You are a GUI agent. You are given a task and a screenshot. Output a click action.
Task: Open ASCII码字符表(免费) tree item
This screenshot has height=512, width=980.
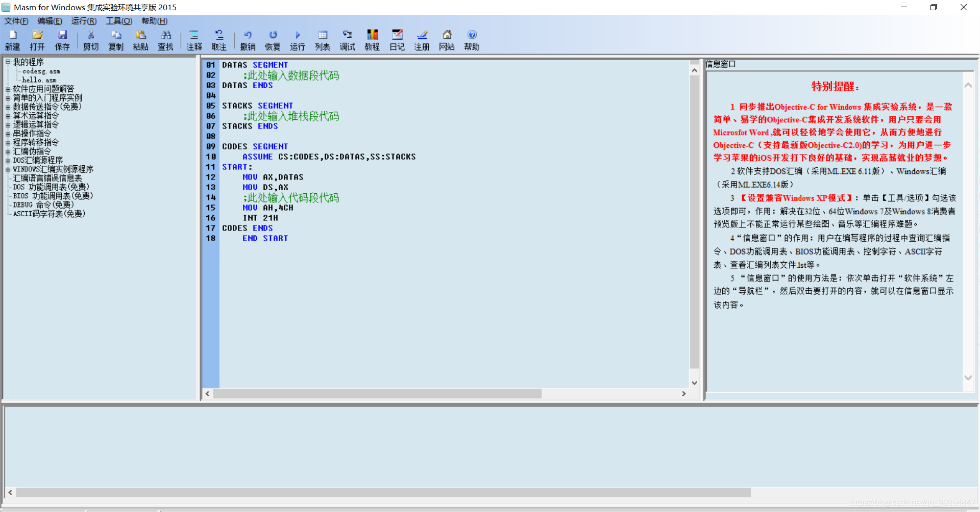49,214
